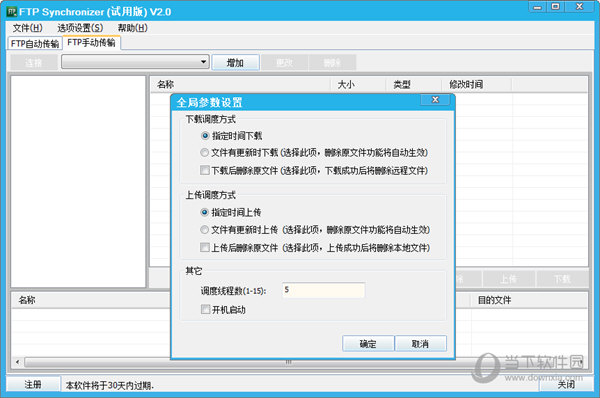Minimize the FTP Synchronizer window
This screenshot has height=398, width=600.
pyautogui.click(x=538, y=7)
